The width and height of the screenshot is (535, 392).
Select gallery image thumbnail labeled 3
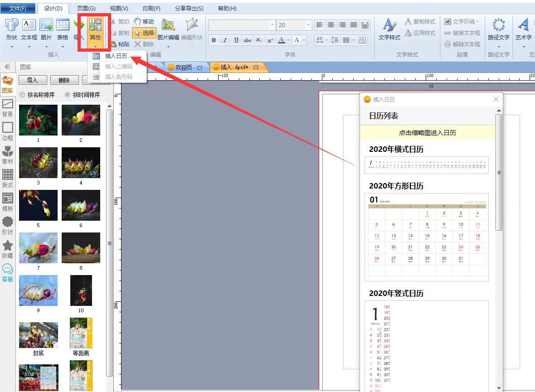[38, 163]
